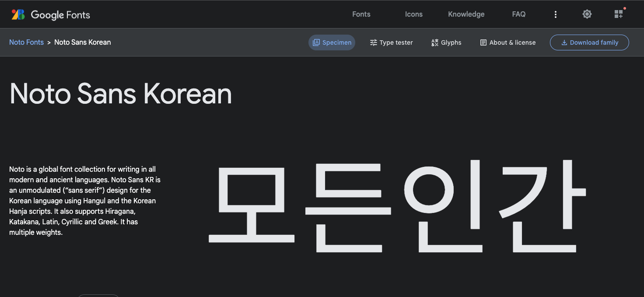The height and width of the screenshot is (297, 644).
Task: Open the selected families grid icon
Action: click(x=619, y=14)
